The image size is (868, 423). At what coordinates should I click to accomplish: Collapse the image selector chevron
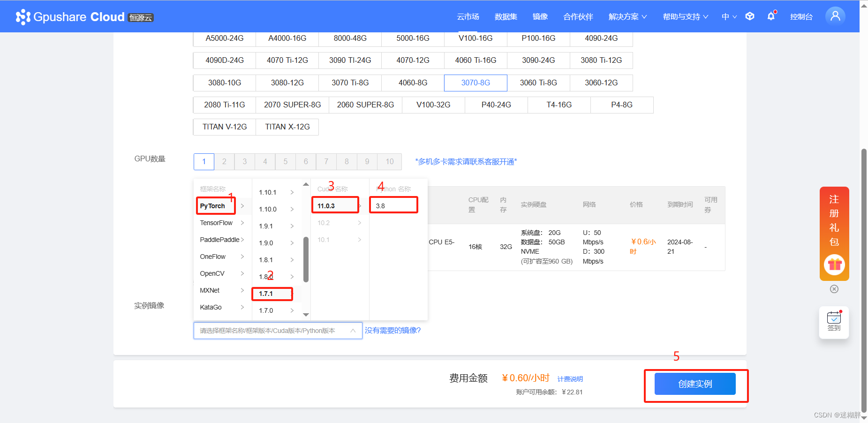tap(353, 331)
